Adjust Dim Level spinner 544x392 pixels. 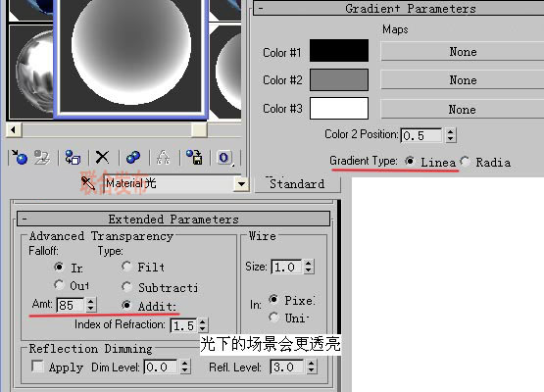[185, 367]
